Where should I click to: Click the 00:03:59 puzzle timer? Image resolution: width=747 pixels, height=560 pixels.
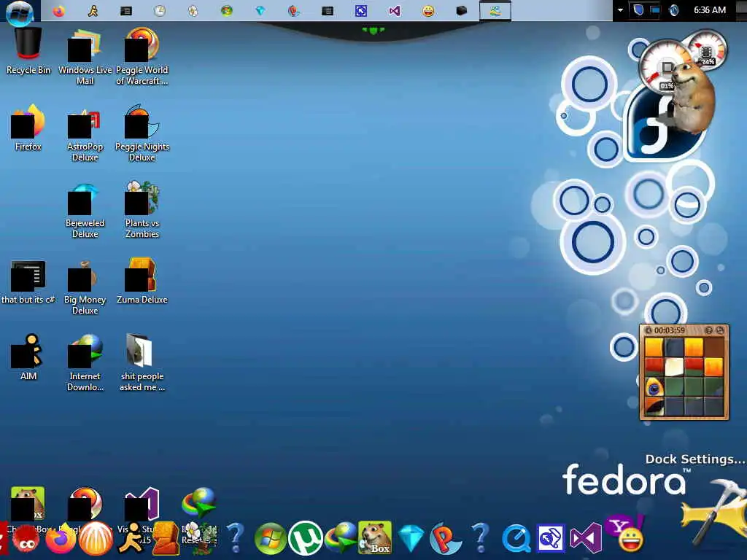pos(670,330)
